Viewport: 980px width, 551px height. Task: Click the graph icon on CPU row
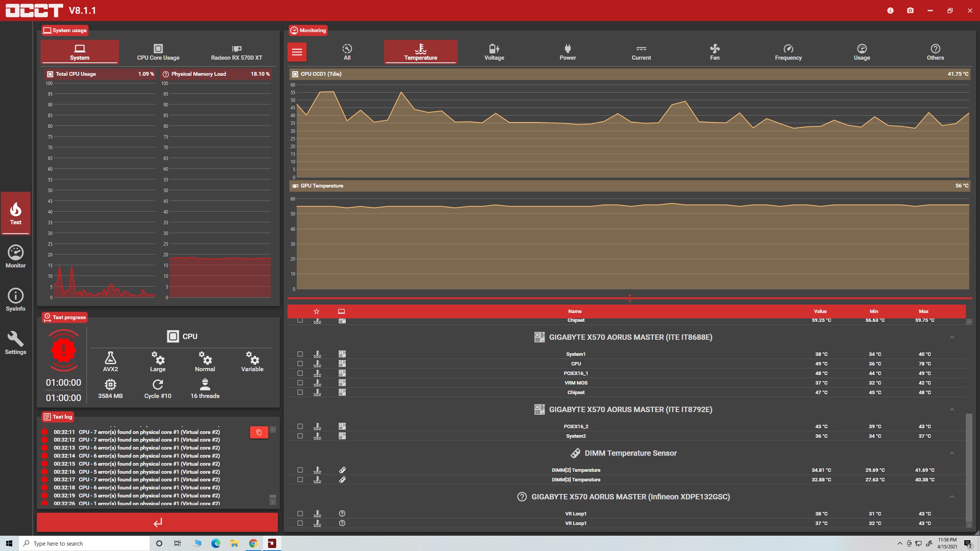[x=317, y=364]
